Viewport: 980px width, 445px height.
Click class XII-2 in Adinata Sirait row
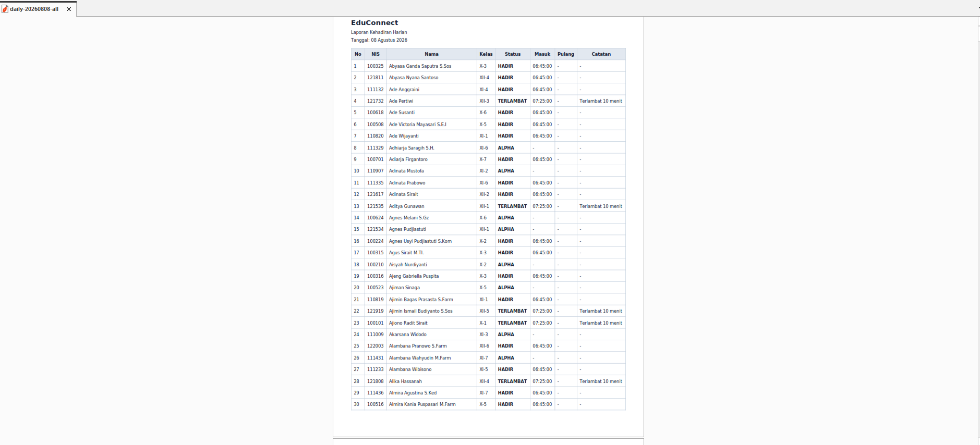click(485, 194)
